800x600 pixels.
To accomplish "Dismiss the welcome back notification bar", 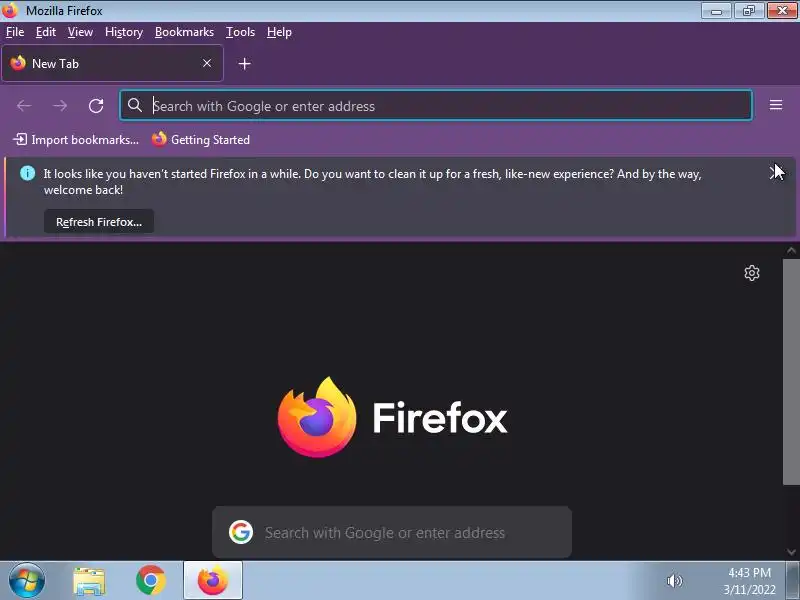I will point(773,173).
